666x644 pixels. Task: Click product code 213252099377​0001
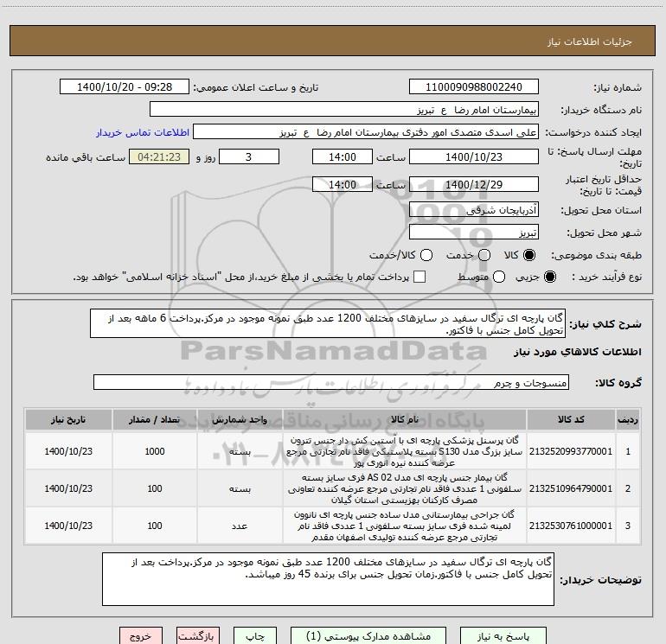tap(571, 451)
